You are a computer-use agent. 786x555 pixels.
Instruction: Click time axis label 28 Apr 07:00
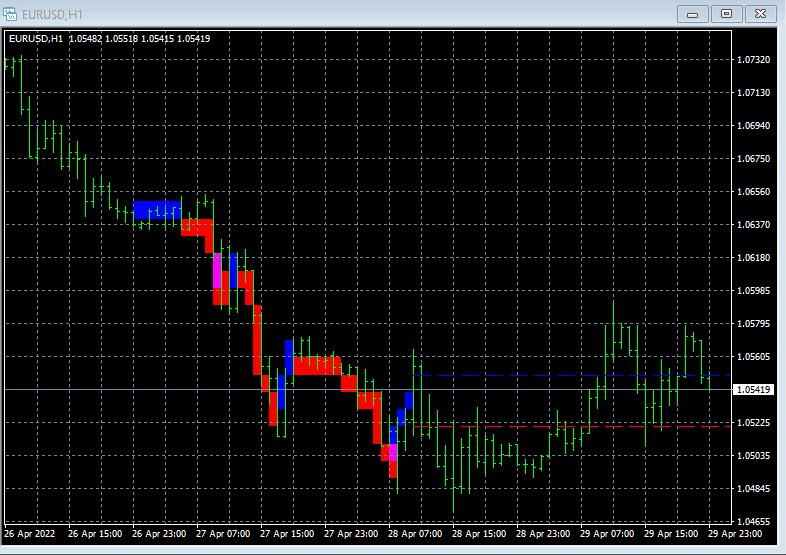[415, 534]
